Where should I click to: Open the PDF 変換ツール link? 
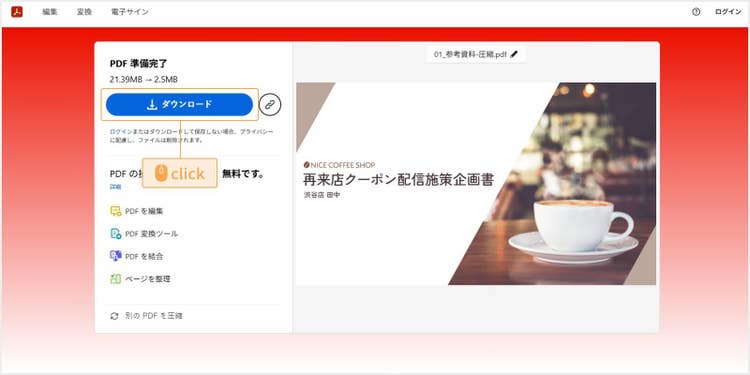click(152, 234)
